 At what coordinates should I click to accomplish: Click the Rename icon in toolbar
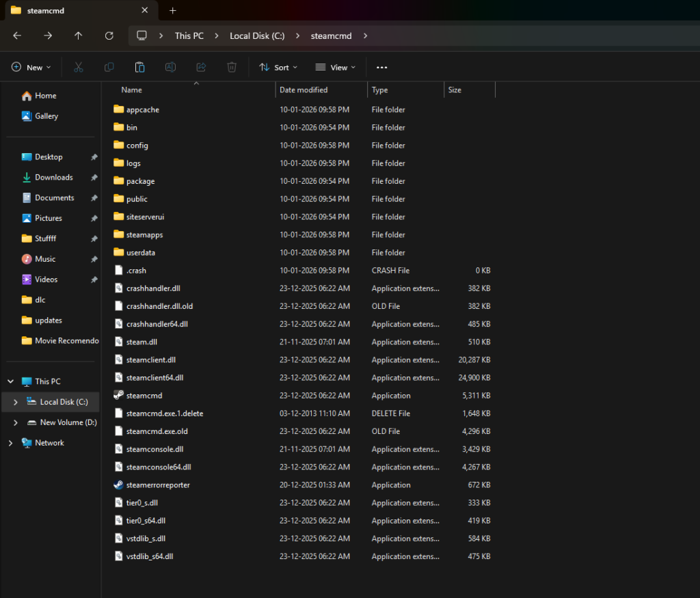pyautogui.click(x=170, y=67)
